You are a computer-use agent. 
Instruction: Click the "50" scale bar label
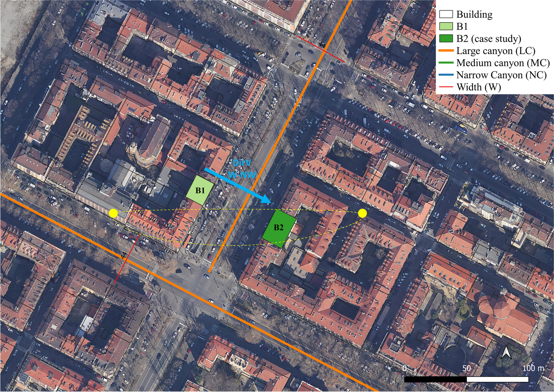tap(467, 368)
